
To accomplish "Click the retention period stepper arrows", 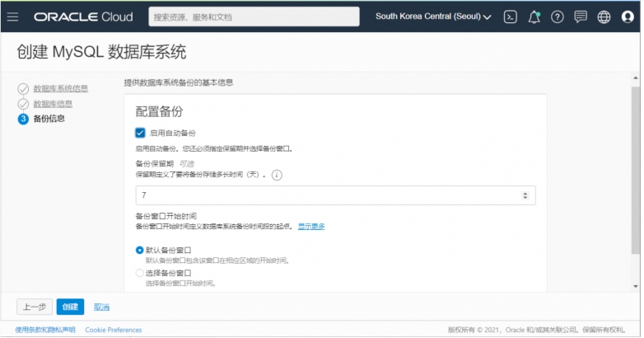I will pyautogui.click(x=525, y=195).
